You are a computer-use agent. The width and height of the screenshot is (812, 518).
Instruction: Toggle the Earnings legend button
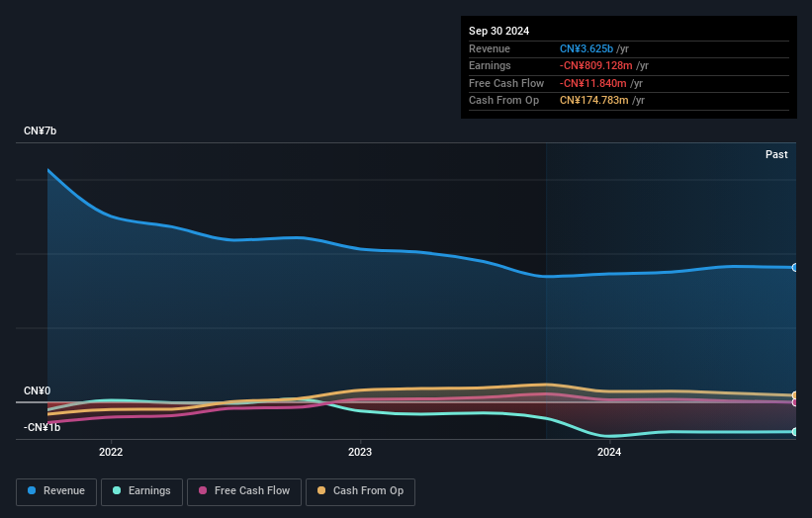[x=141, y=491]
